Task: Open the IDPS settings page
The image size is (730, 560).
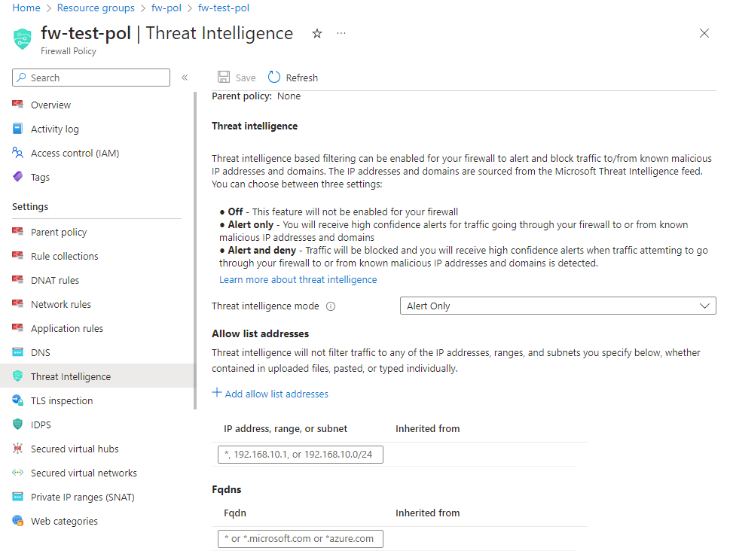Action: tap(41, 425)
